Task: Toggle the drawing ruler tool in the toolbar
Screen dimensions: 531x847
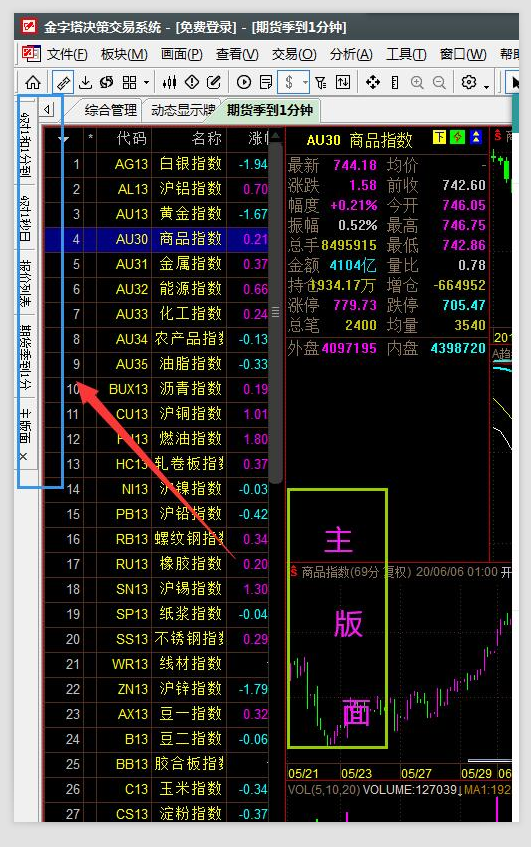Action: [x=63, y=83]
